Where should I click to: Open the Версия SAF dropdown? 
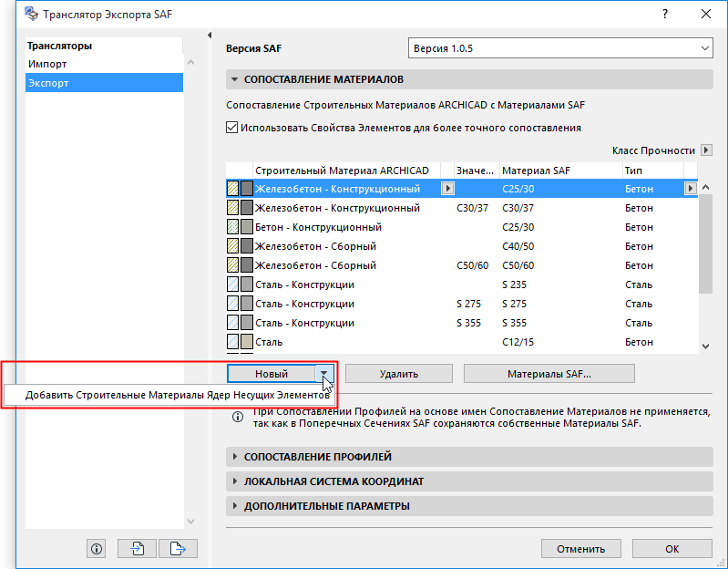[560, 48]
